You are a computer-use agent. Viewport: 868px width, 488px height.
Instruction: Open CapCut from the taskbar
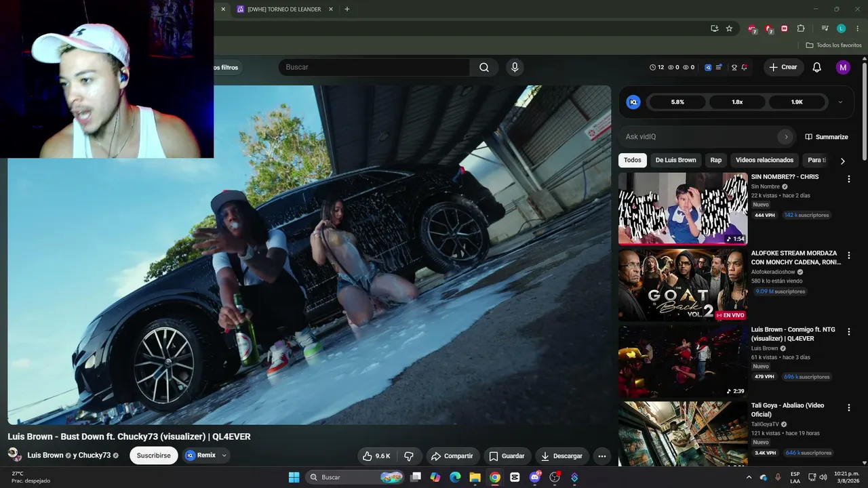[x=515, y=477]
